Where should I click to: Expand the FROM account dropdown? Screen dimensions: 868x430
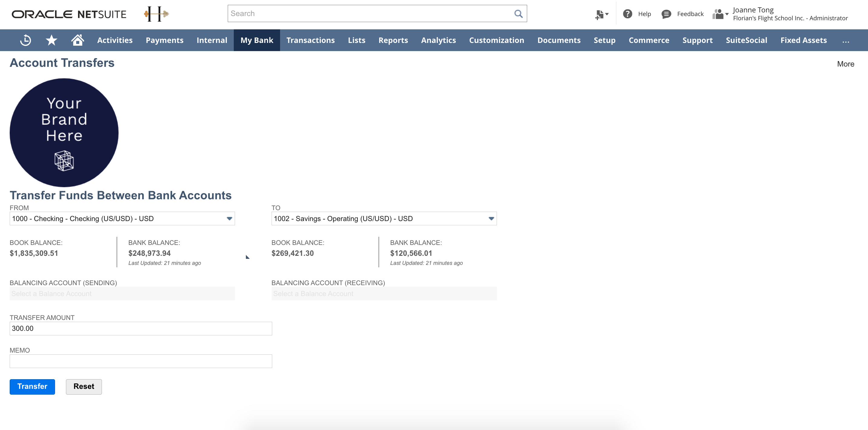click(229, 219)
